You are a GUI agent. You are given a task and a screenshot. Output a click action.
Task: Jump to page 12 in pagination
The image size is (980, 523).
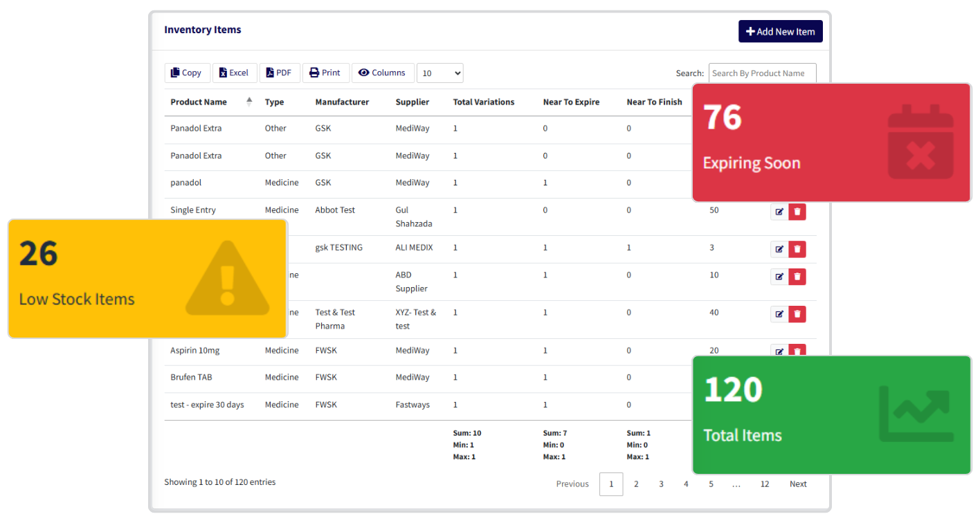pyautogui.click(x=765, y=484)
